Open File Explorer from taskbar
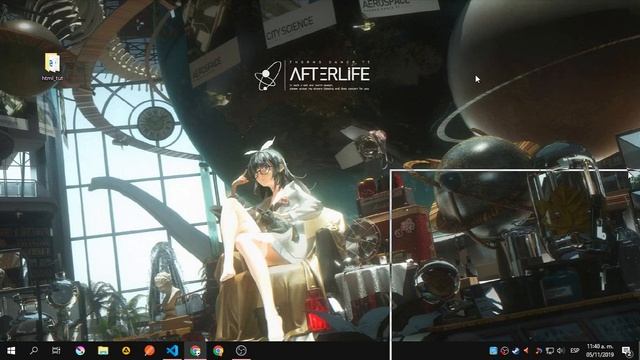Viewport: 640px width, 360px height. coord(103,351)
